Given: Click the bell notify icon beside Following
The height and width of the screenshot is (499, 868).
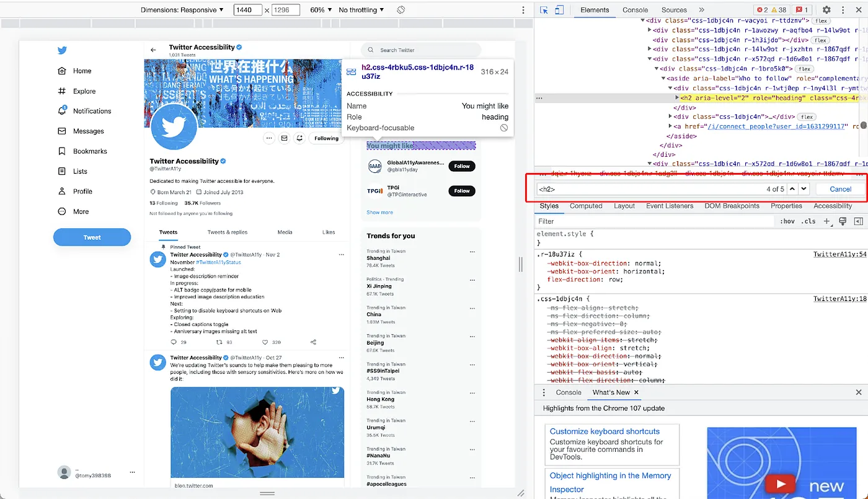Looking at the screenshot, I should 299,138.
